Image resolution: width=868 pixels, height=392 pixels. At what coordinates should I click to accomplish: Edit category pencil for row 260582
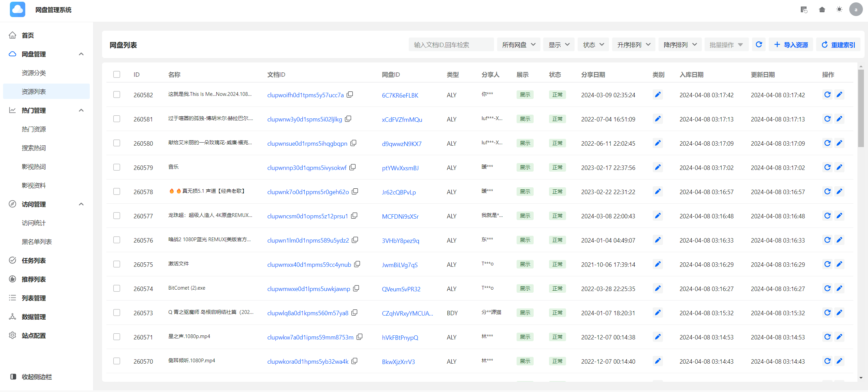tap(657, 95)
